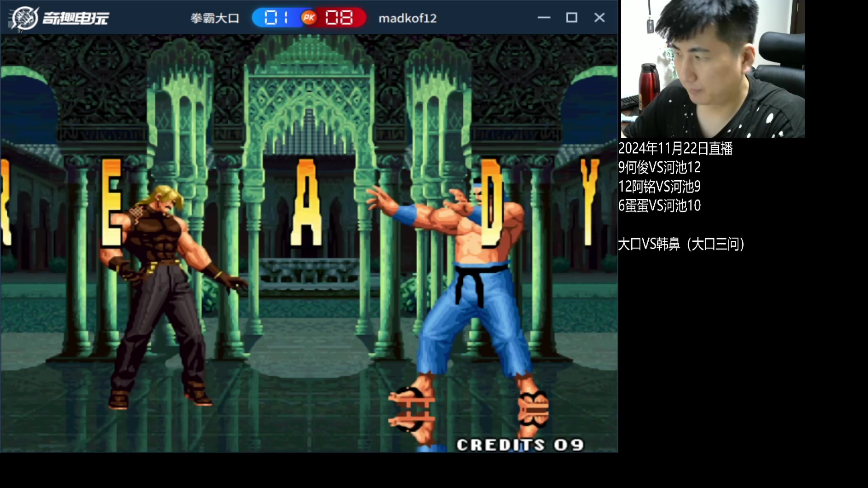Click the red score showing 08
This screenshot has height=488, width=868.
(339, 18)
